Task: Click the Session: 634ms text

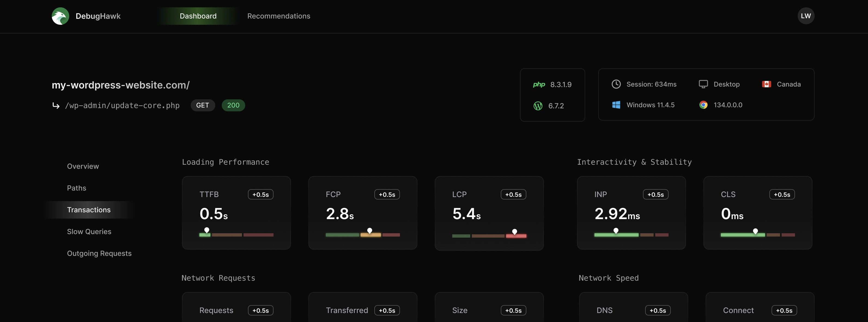Action: (x=651, y=84)
